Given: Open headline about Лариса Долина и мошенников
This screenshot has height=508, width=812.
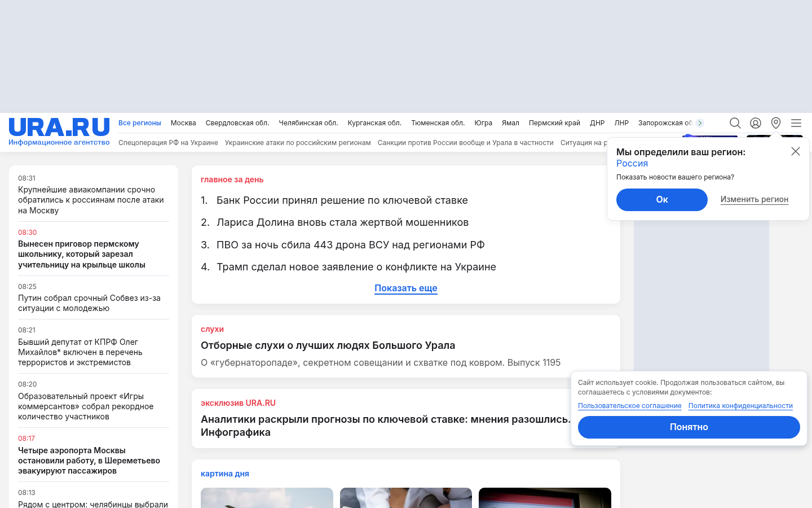Looking at the screenshot, I should pos(343,222).
